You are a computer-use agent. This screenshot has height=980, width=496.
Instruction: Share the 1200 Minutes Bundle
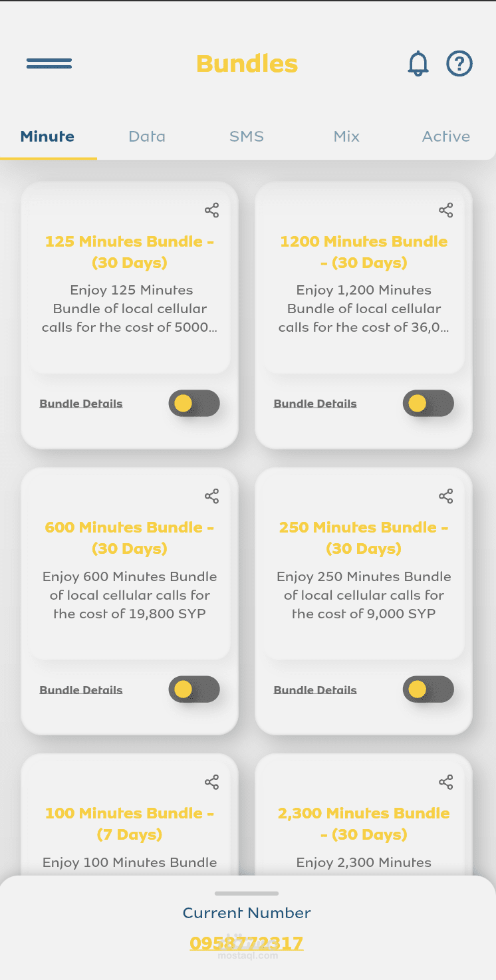point(446,211)
